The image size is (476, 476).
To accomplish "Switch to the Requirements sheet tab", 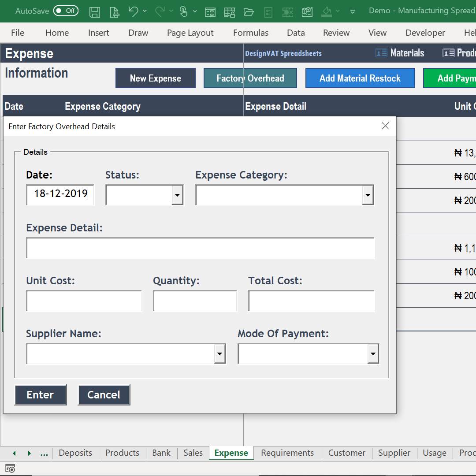I will pos(287,453).
